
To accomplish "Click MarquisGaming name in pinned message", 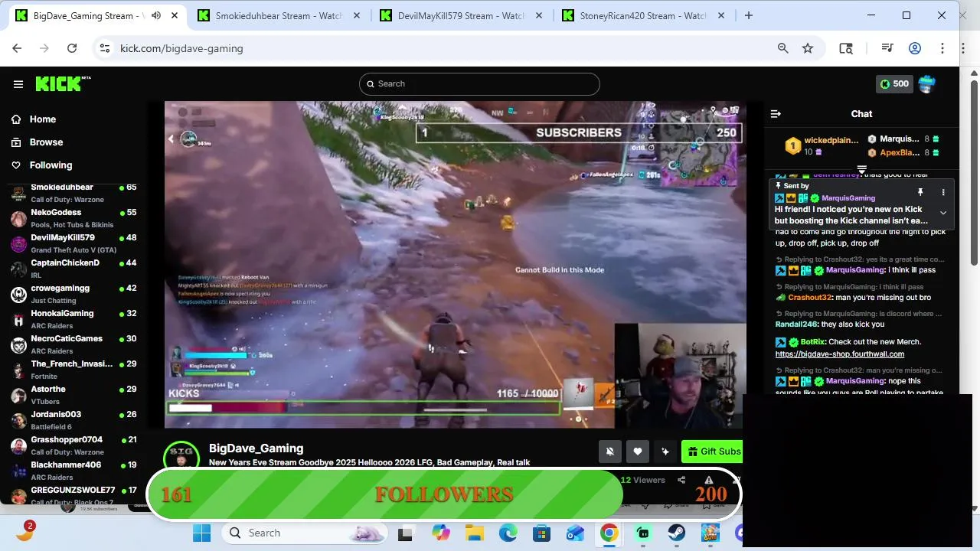I will point(848,198).
